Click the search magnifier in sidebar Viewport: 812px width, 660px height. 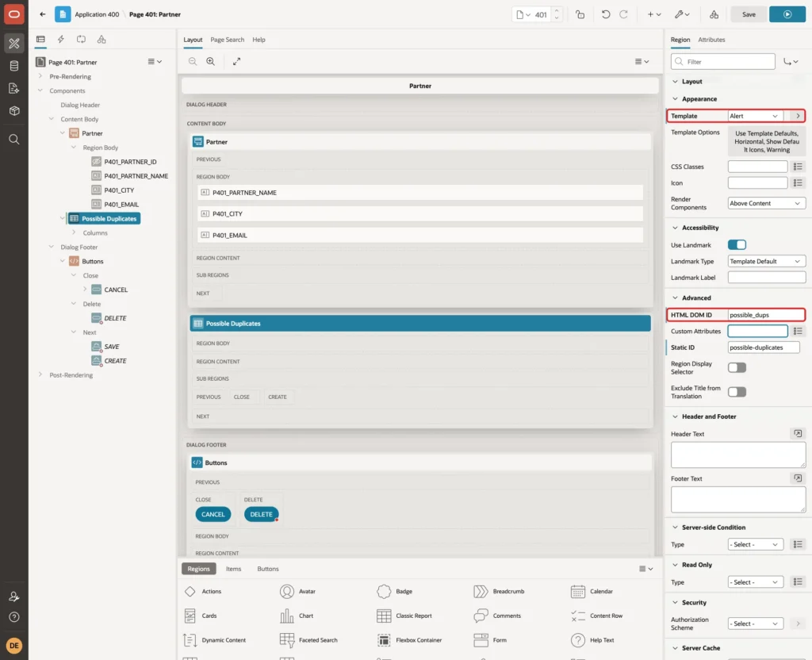pyautogui.click(x=14, y=140)
